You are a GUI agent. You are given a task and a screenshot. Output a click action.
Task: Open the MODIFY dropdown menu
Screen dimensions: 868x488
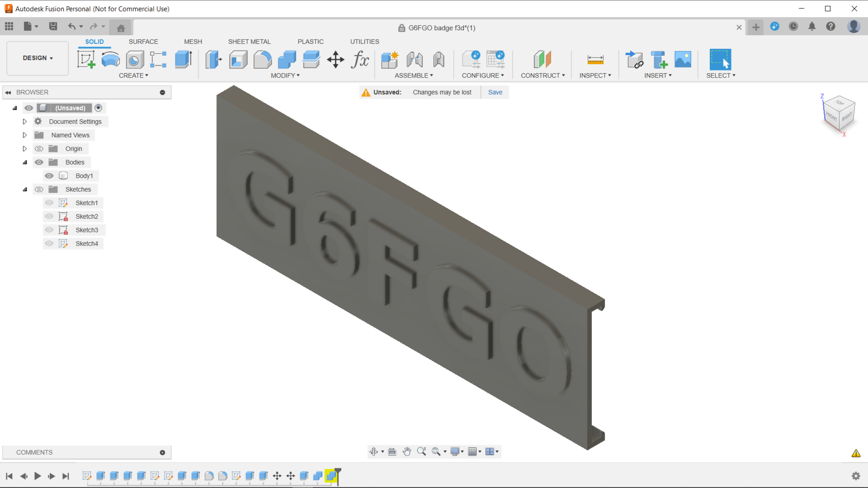(x=285, y=76)
